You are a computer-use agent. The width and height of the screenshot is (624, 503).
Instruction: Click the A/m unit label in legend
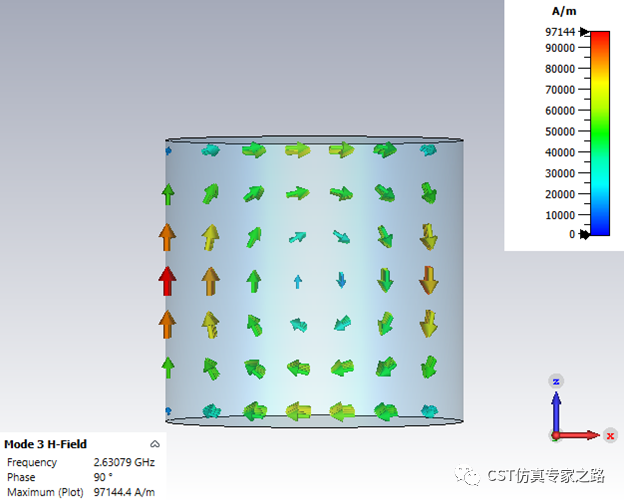564,12
